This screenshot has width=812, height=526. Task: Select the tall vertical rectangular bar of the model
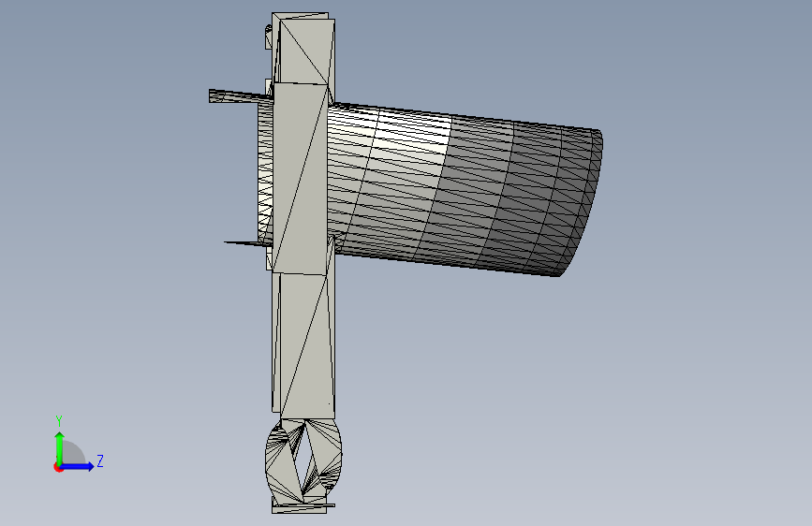pos(303,217)
